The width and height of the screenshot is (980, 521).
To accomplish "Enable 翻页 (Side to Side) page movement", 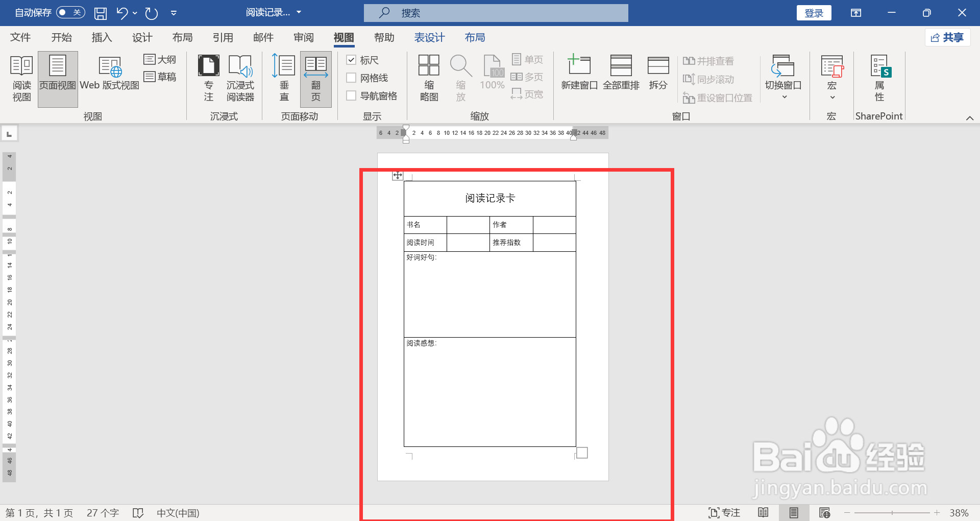I will (316, 78).
